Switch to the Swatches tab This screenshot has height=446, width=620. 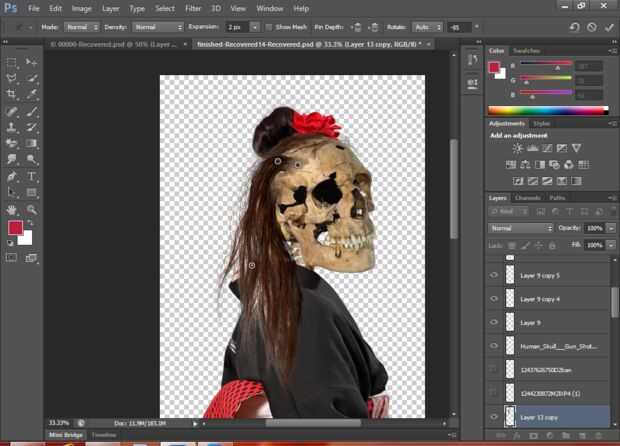(x=525, y=50)
